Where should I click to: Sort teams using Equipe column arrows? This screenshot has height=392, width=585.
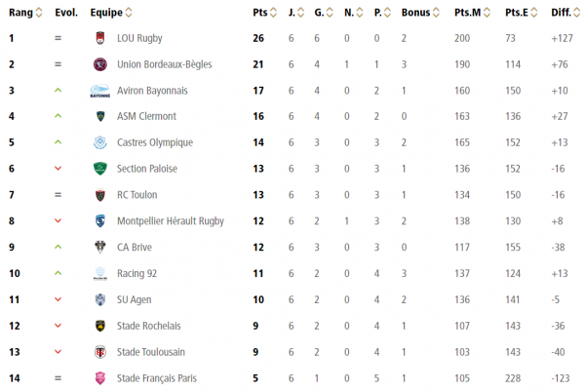coord(129,13)
